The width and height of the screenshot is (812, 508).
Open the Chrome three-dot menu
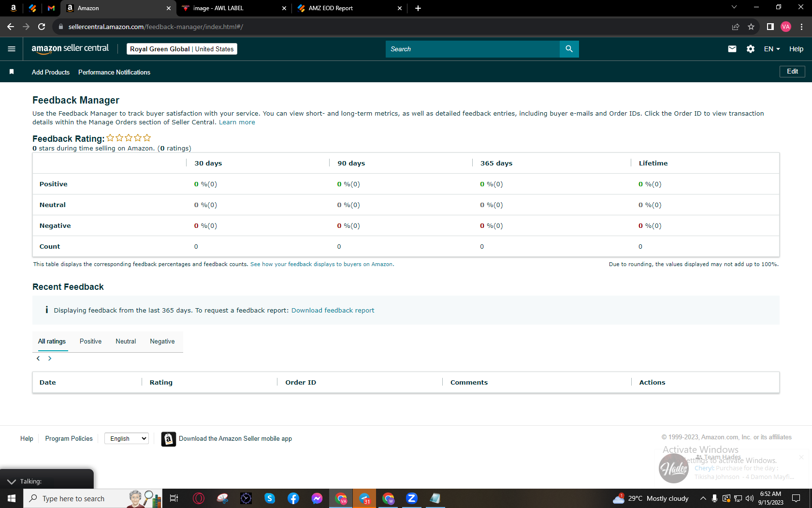click(x=802, y=27)
